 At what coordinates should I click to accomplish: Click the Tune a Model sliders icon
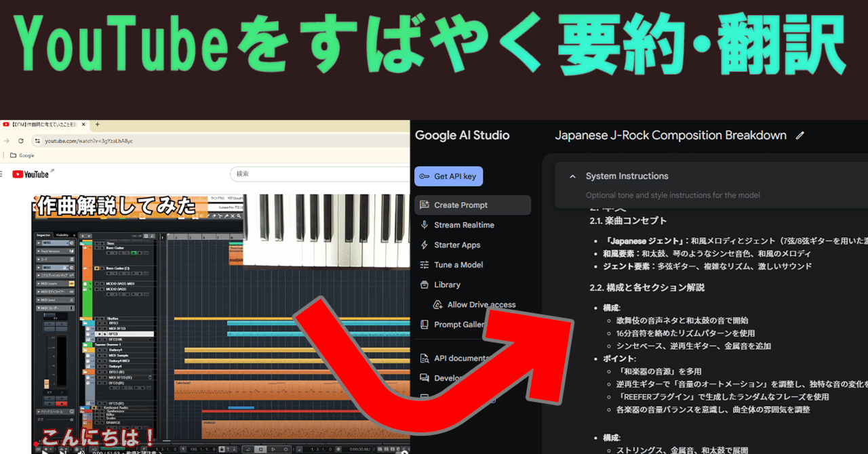(x=425, y=265)
